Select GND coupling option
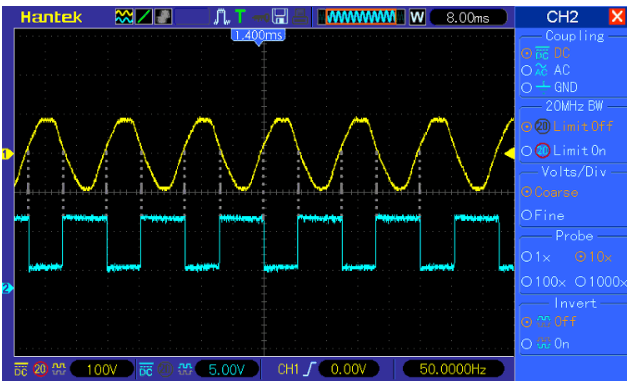The height and width of the screenshot is (387, 631). pyautogui.click(x=526, y=88)
